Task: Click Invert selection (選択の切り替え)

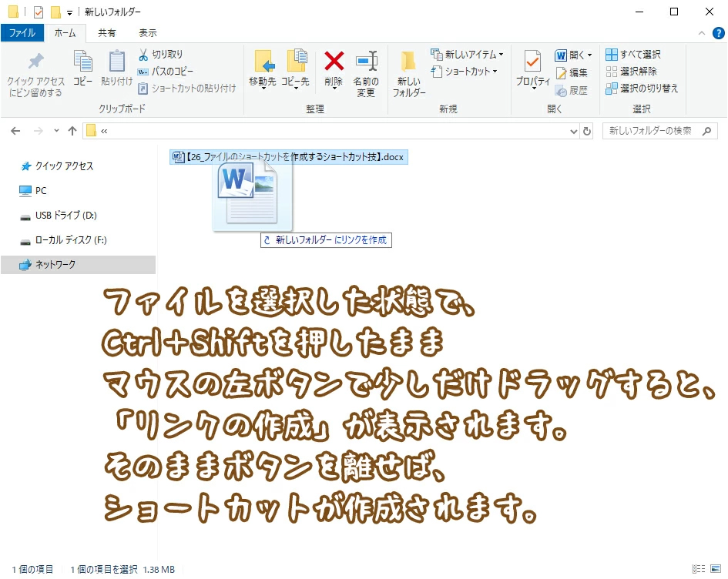Action: click(x=642, y=88)
